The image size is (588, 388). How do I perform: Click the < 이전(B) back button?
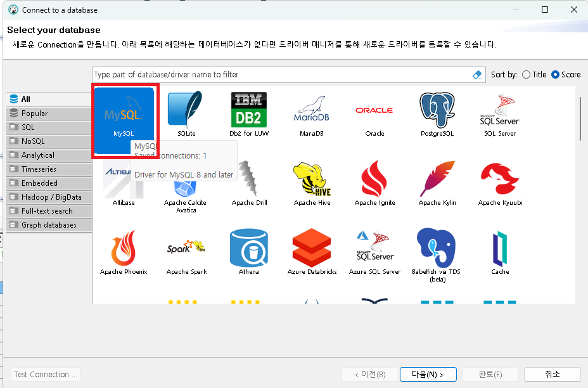(370, 374)
